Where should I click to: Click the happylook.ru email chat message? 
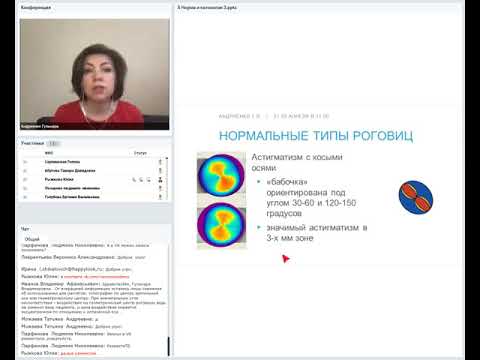tap(77, 269)
